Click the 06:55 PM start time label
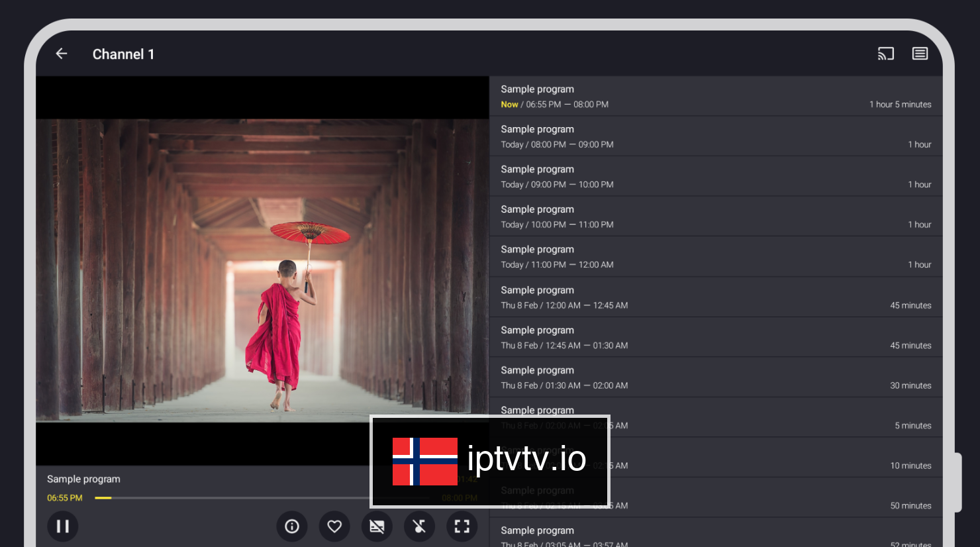This screenshot has height=547, width=980. pyautogui.click(x=65, y=498)
